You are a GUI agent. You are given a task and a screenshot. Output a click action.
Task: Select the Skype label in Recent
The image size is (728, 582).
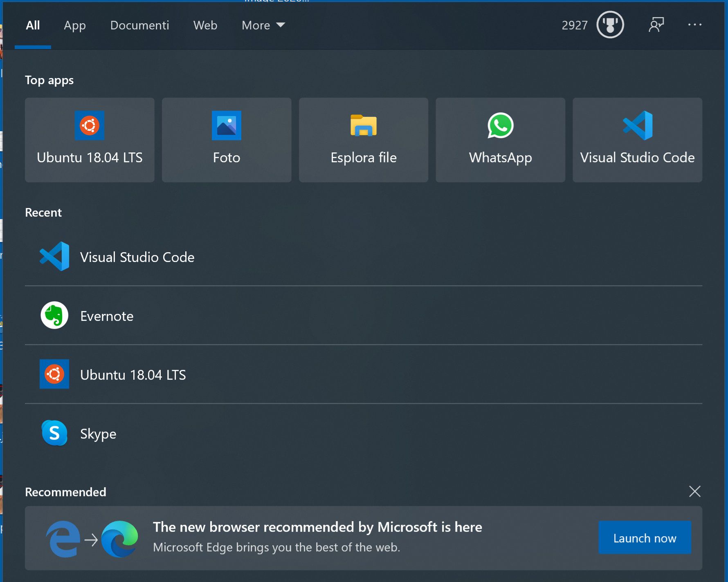coord(98,434)
